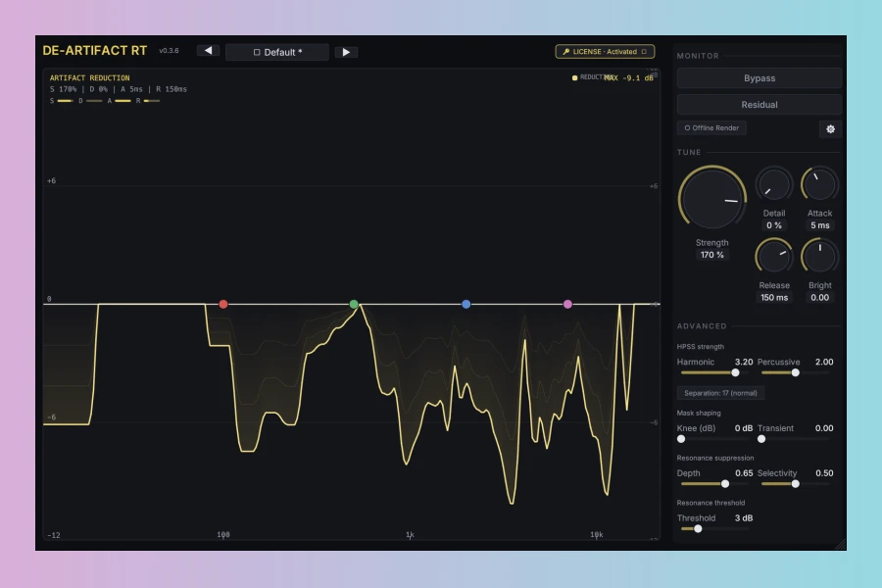Viewport: 882px width, 588px height.
Task: Click the Percussive value 2.00
Action: [824, 362]
